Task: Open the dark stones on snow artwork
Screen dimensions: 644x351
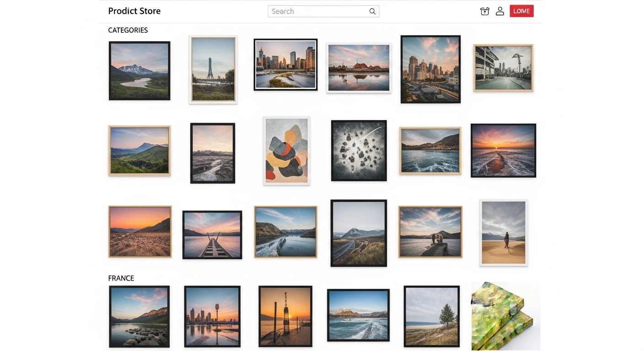Action: (x=359, y=150)
